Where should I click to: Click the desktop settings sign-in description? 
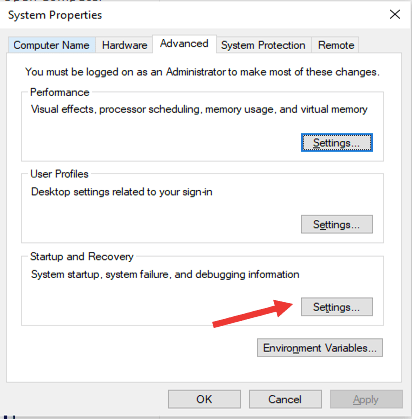tap(122, 192)
